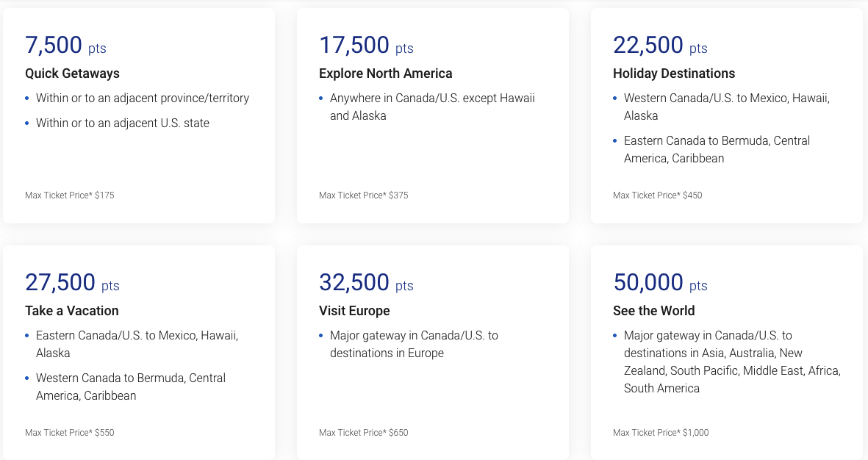Viewport: 868px width, 460px height.
Task: Click the See the World heading
Action: pyautogui.click(x=654, y=311)
